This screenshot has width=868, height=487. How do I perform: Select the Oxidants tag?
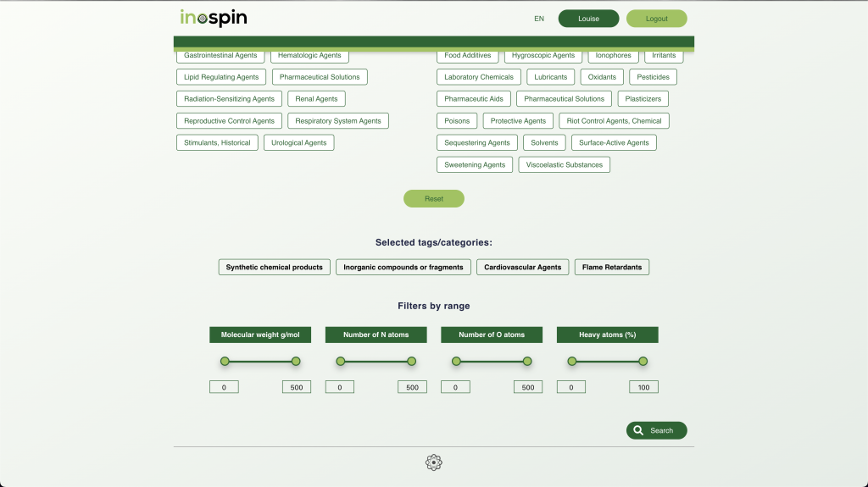coord(602,77)
